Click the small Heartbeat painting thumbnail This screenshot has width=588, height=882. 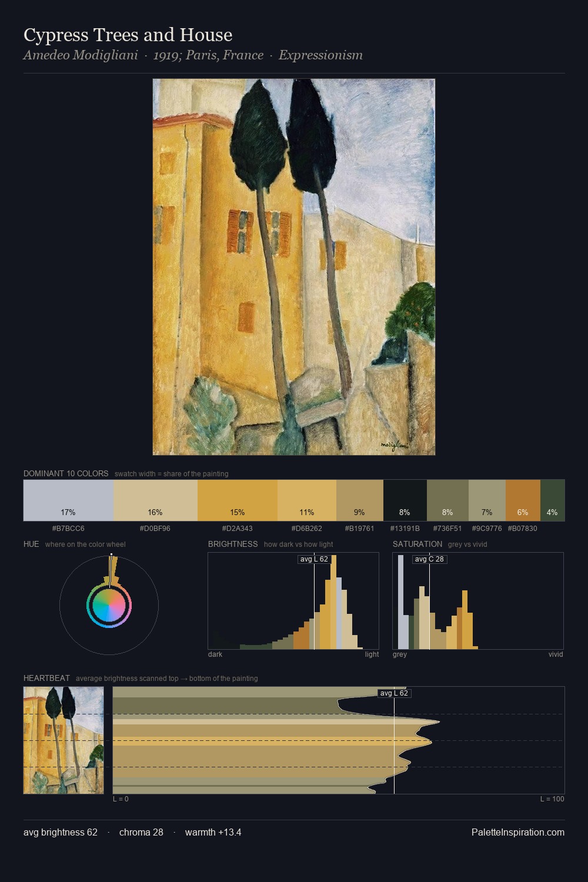64,740
